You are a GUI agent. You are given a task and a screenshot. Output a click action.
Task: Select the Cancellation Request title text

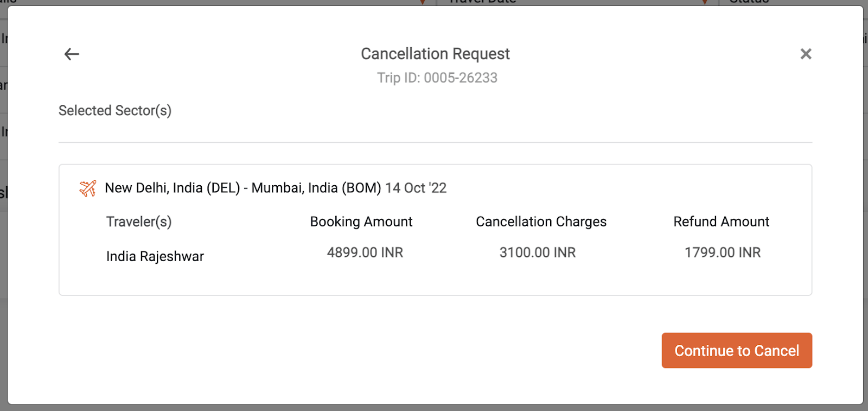[435, 54]
